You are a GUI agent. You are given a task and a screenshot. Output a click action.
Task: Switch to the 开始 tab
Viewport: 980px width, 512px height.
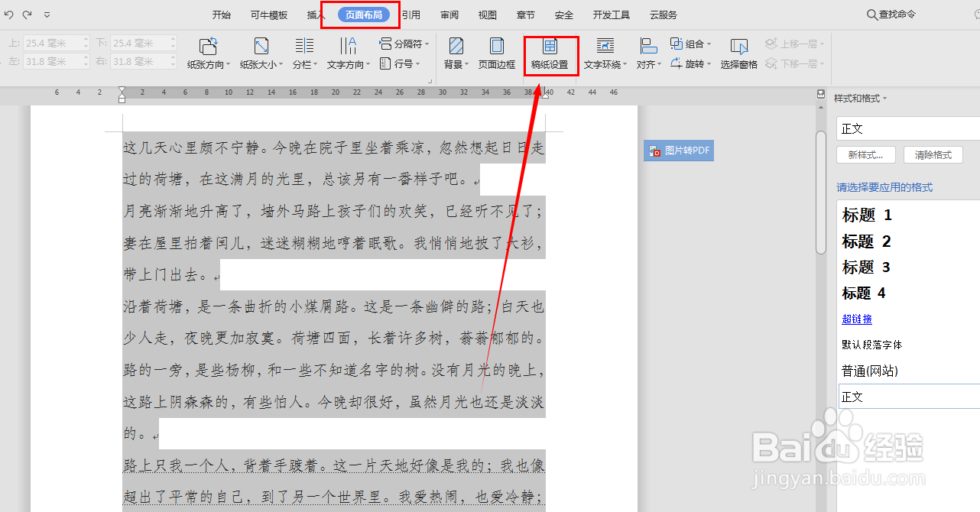(222, 15)
